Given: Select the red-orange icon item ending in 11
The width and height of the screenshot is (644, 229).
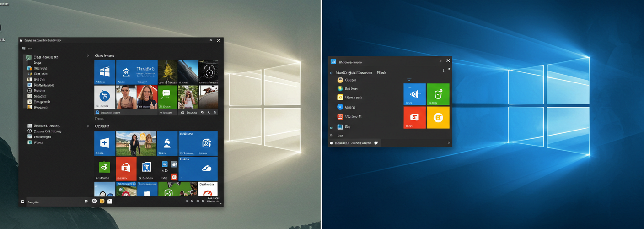Looking at the screenshot, I should tap(349, 117).
